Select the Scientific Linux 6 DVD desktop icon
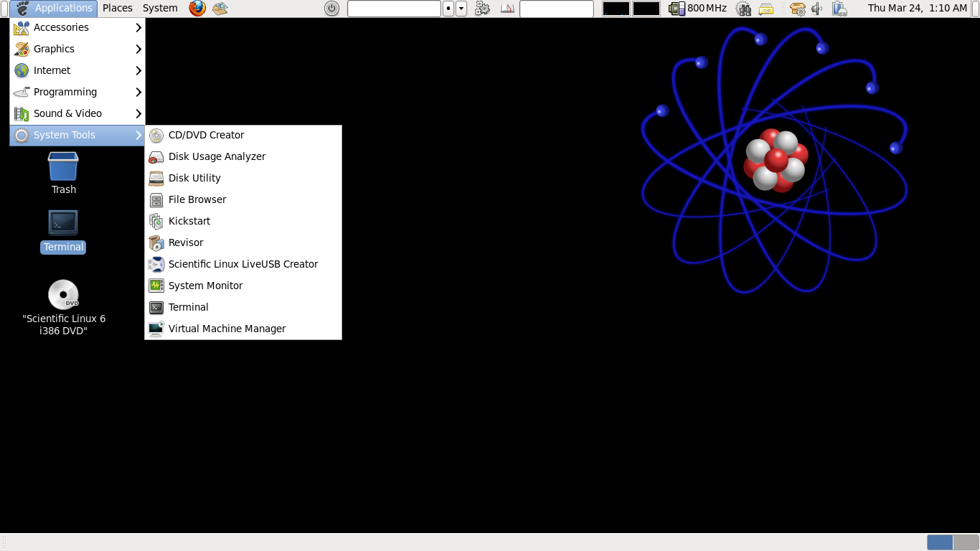The width and height of the screenshot is (980, 551). pos(63,294)
